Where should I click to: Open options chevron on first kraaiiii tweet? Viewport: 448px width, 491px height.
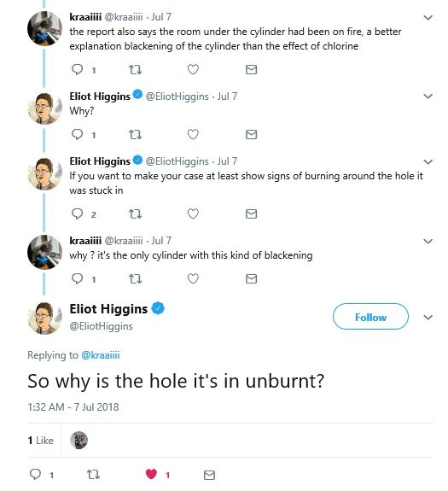(428, 18)
